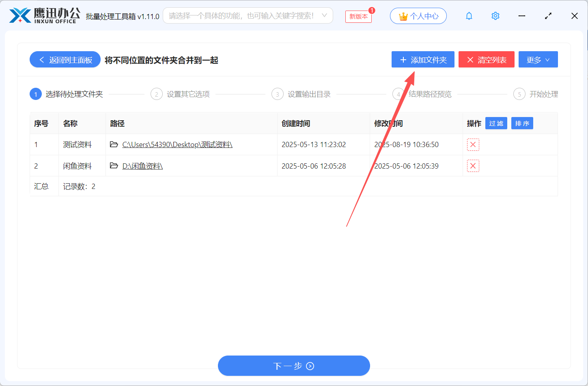Go to step 2 设置其它选项
The height and width of the screenshot is (386, 588).
[x=180, y=94]
